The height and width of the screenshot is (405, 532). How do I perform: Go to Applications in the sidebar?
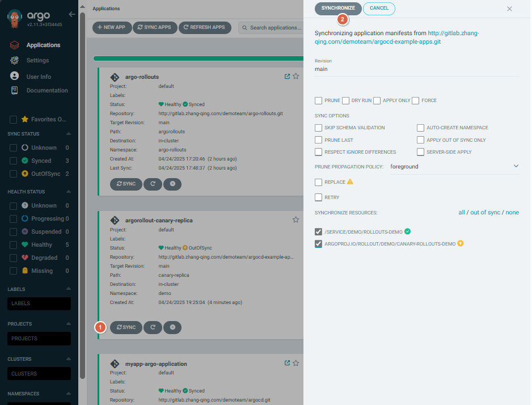[44, 45]
